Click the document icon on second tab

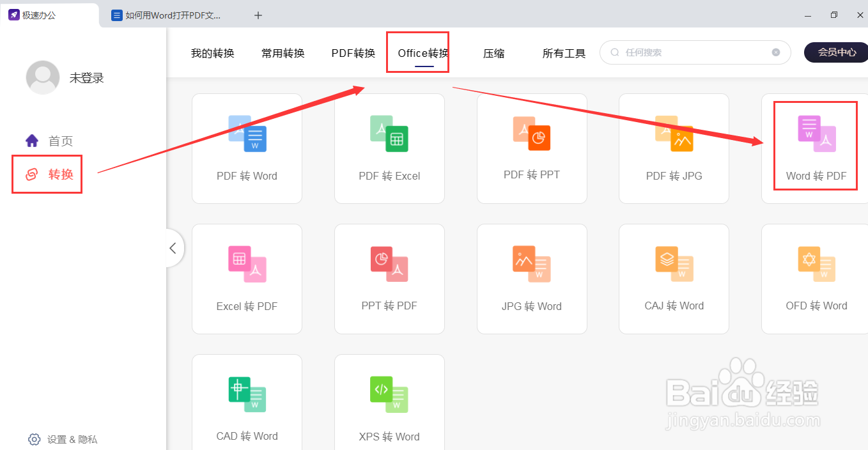[x=116, y=15]
